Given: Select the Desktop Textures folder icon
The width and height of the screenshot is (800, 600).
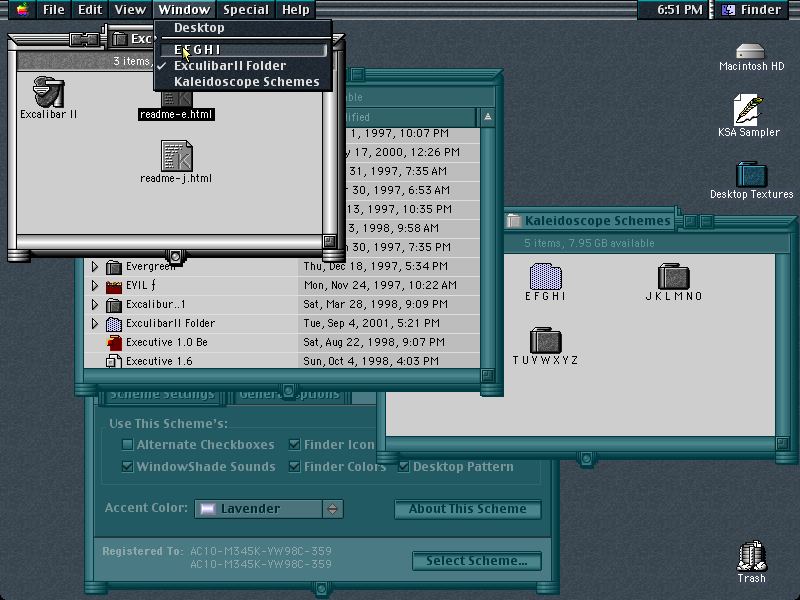Looking at the screenshot, I should tap(752, 174).
